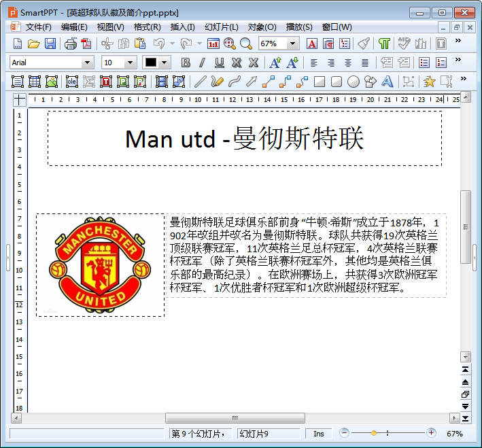Go to the first slide button
Viewport: 482px width, 448px height.
(466, 370)
